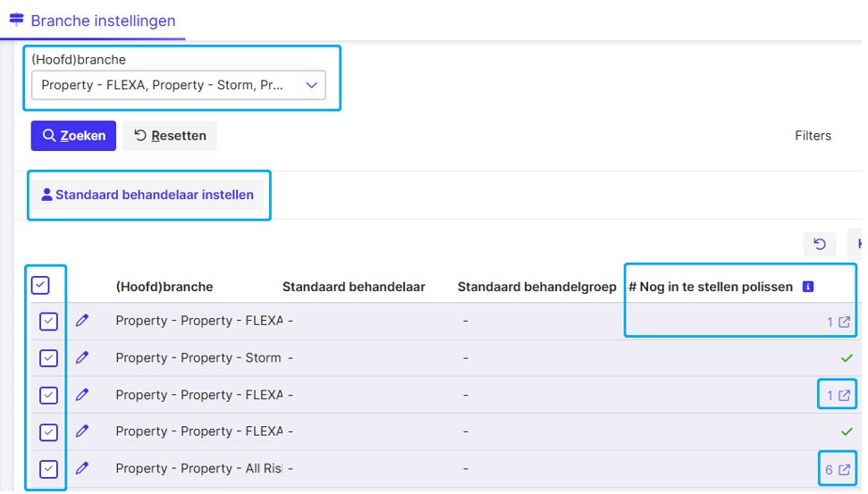Select the Property - Property - Storm cell

(x=198, y=358)
